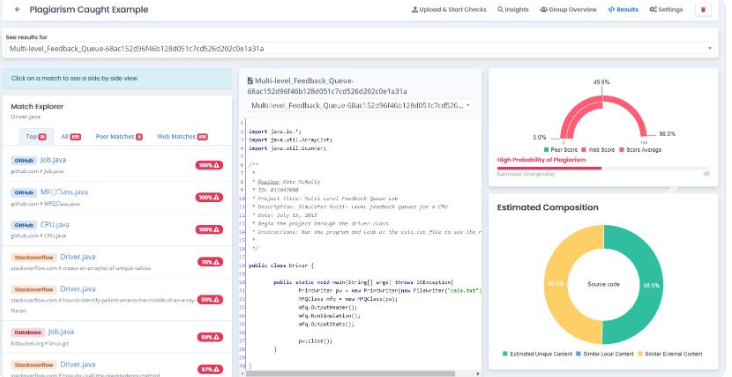The width and height of the screenshot is (732, 377).
Task: Click the 'High Probability of Plagiarism' label
Action: point(541,160)
